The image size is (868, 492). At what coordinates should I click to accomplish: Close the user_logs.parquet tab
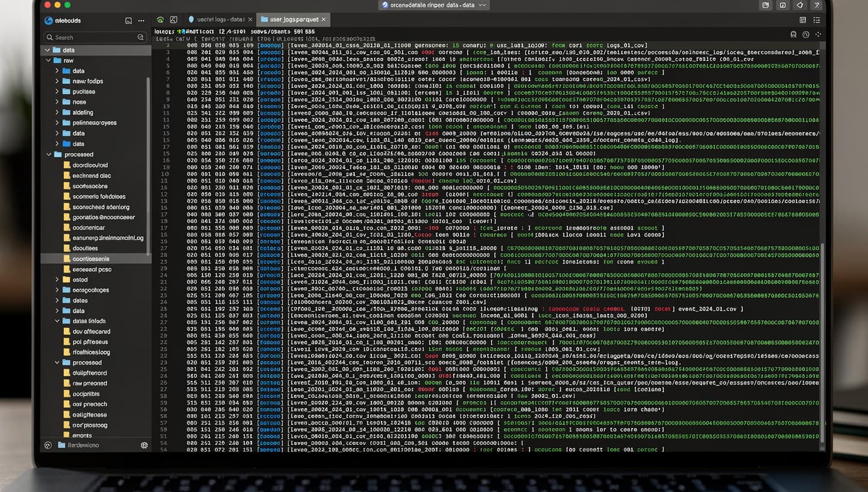click(x=324, y=20)
